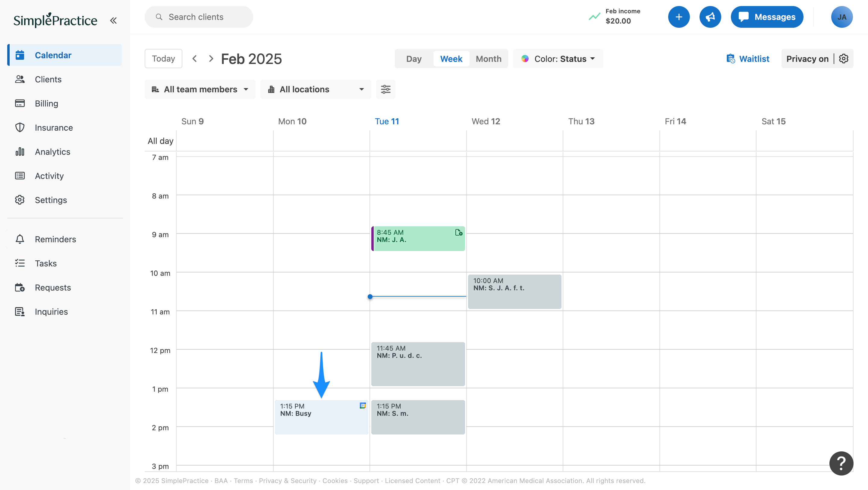The image size is (868, 490).
Task: Open calendar settings gear icon
Action: 843,59
